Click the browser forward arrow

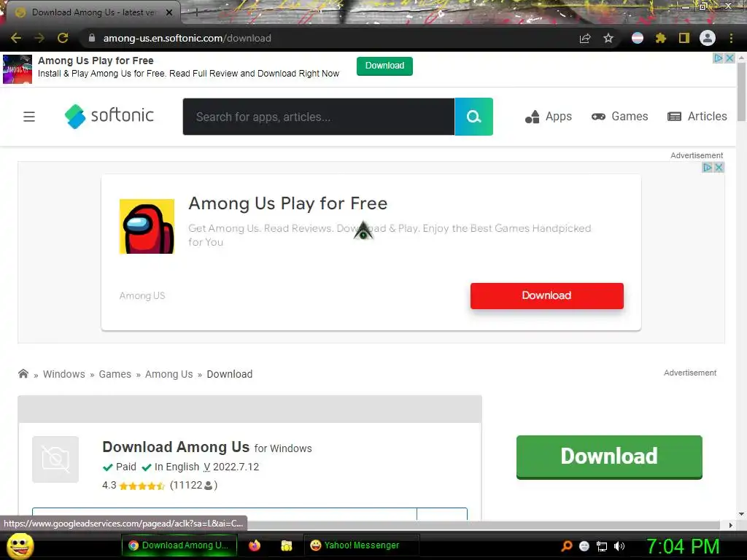coord(39,38)
